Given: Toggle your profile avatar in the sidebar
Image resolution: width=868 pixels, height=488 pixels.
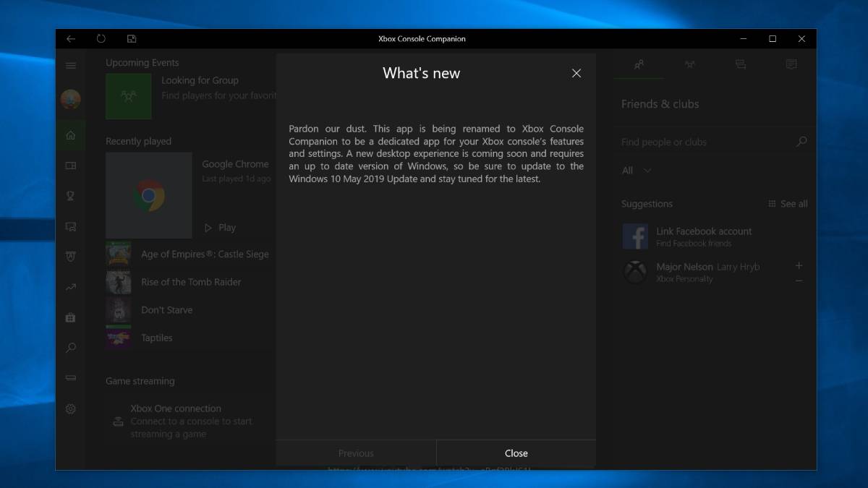Looking at the screenshot, I should pos(70,99).
